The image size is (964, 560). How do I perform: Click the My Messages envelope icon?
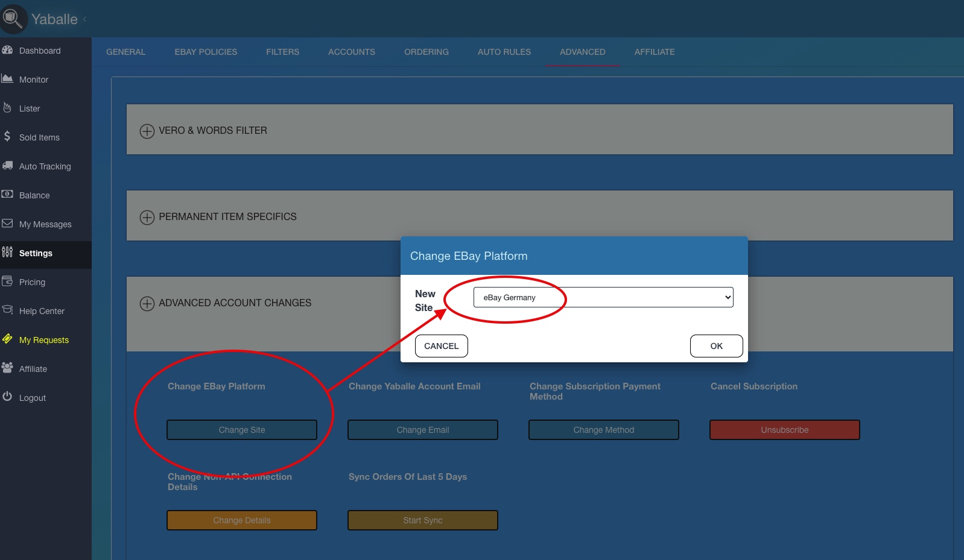click(x=7, y=223)
